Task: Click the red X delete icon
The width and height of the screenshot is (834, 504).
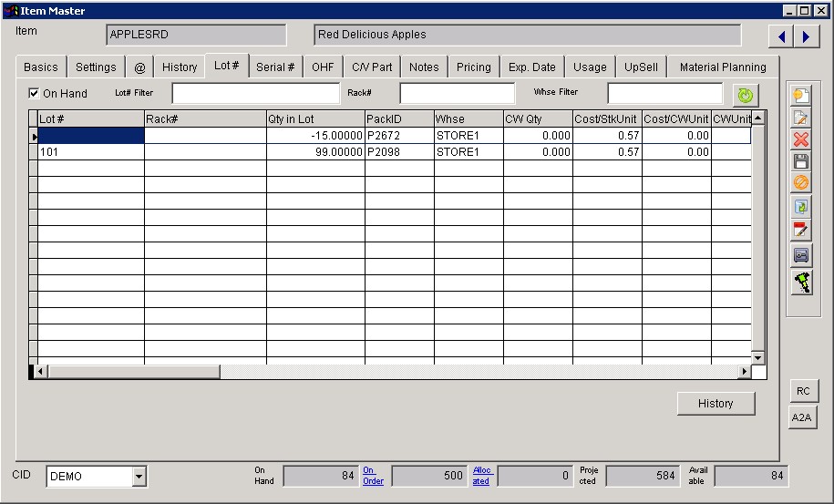Action: click(801, 139)
